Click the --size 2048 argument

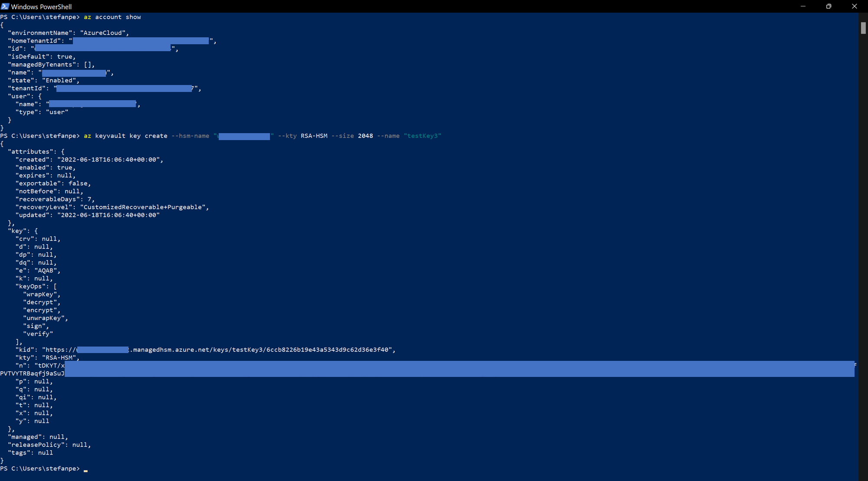352,136
